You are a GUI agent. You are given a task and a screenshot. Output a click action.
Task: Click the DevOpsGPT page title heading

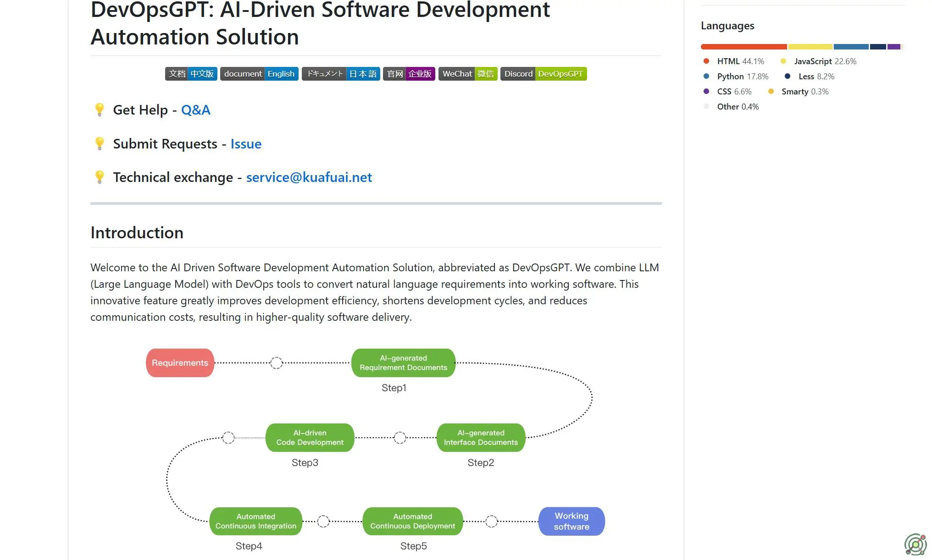click(320, 23)
